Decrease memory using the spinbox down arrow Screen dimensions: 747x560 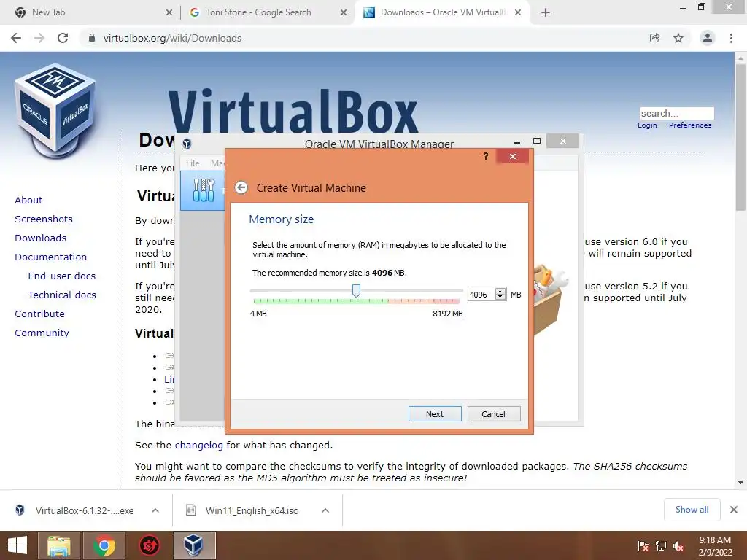(500, 297)
